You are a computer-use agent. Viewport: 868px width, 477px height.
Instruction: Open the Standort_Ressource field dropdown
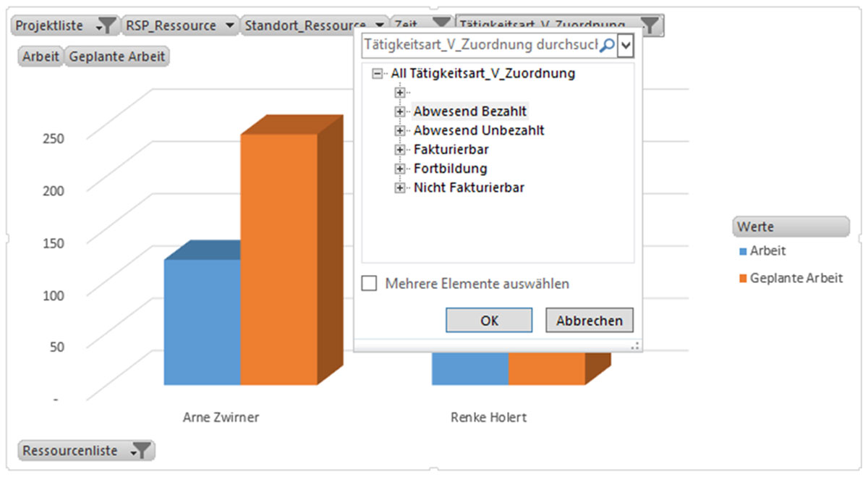(380, 26)
